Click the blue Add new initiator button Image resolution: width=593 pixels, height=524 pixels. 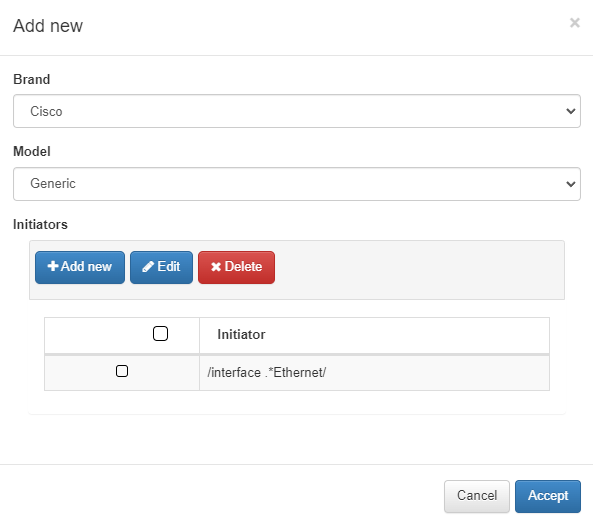80,267
